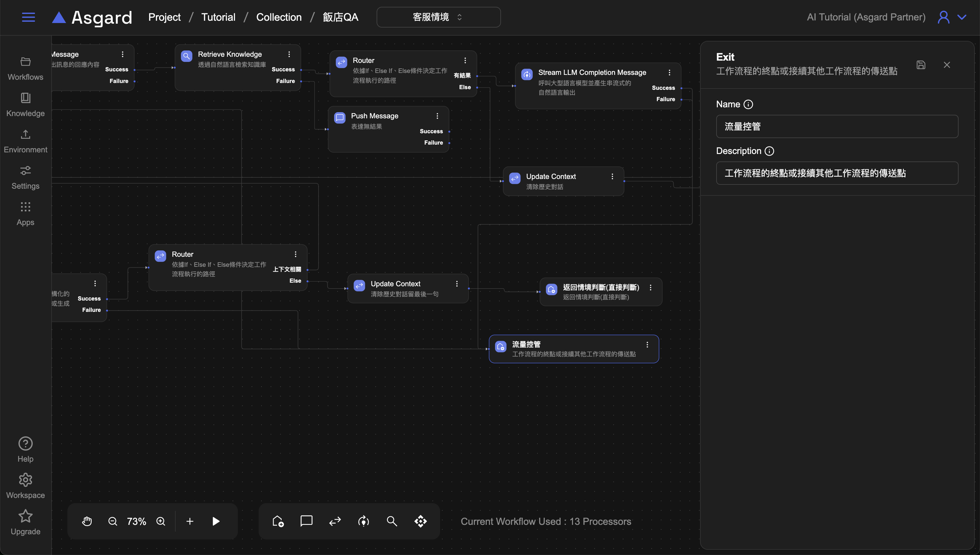Click the zoom in magnifier icon
This screenshot has width=980, height=555.
161,521
